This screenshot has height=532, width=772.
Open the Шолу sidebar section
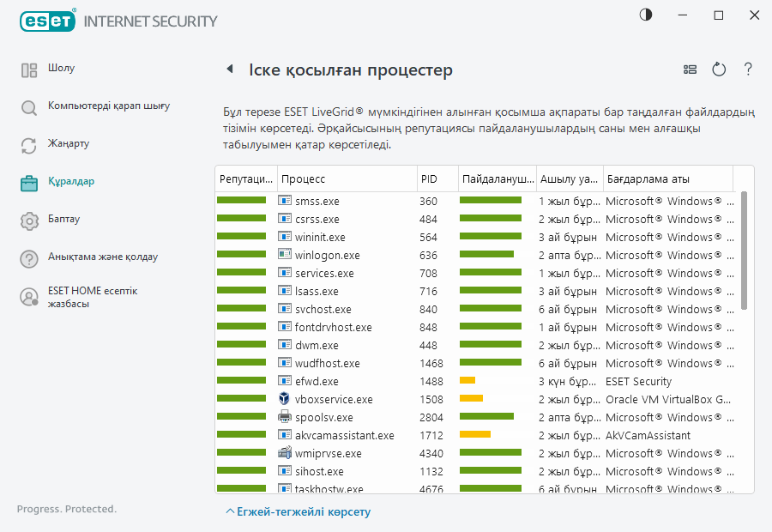click(61, 68)
